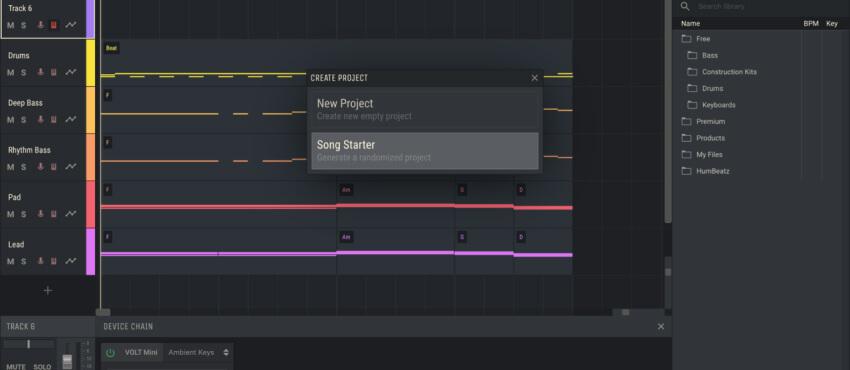850x370 pixels.
Task: Toggle VOLT Mini device power button
Action: point(111,353)
